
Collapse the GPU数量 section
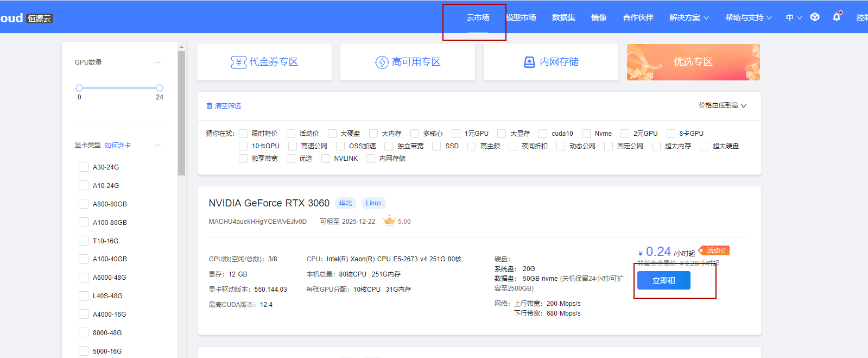pos(158,62)
